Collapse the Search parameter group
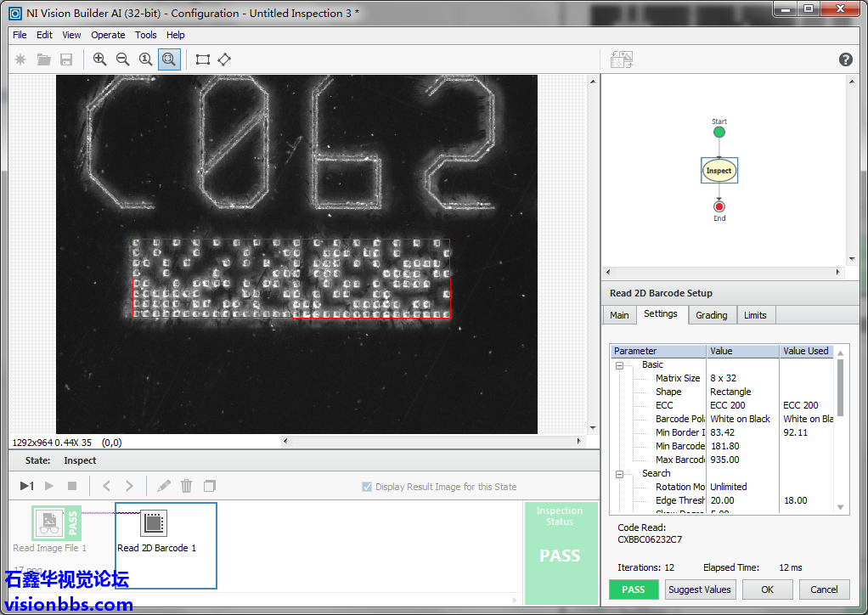 [619, 474]
